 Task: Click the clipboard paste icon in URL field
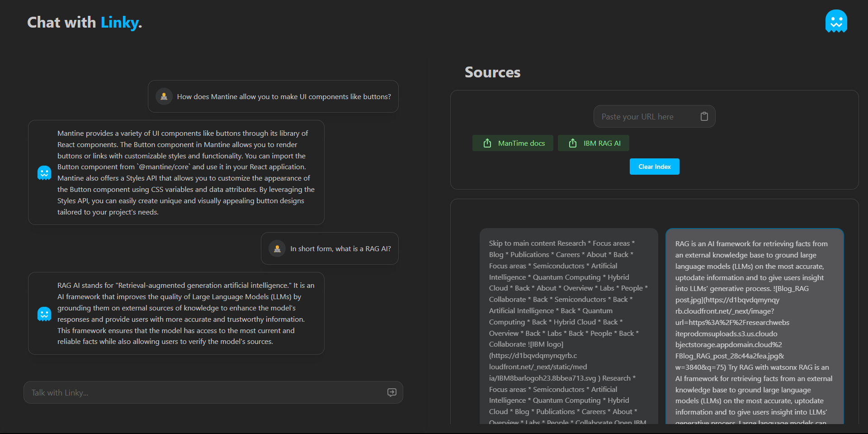tap(704, 117)
